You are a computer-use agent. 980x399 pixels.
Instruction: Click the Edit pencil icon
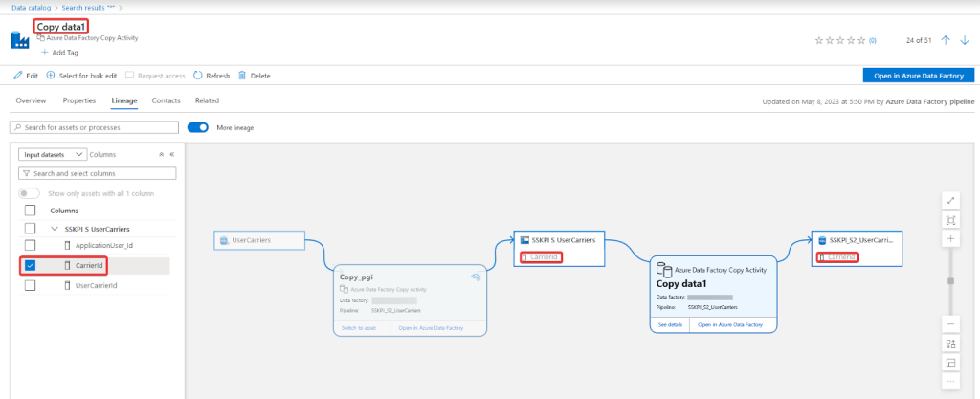pos(17,76)
